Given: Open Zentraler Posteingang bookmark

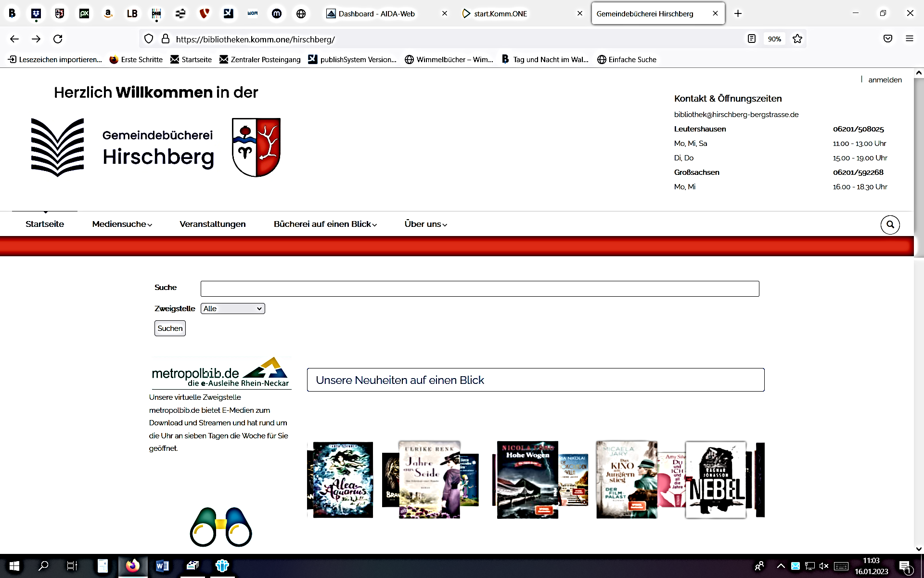Looking at the screenshot, I should click(260, 60).
